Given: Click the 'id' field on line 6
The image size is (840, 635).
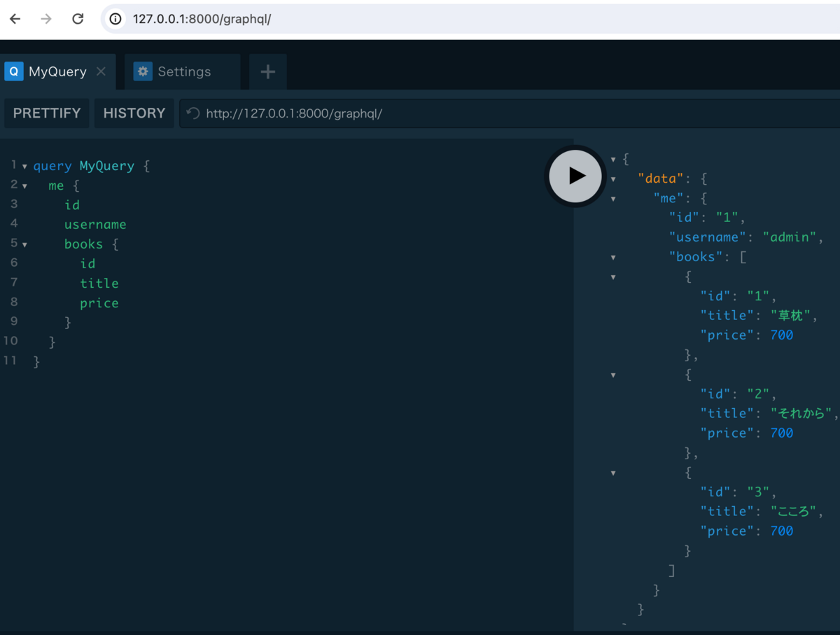Looking at the screenshot, I should (87, 264).
